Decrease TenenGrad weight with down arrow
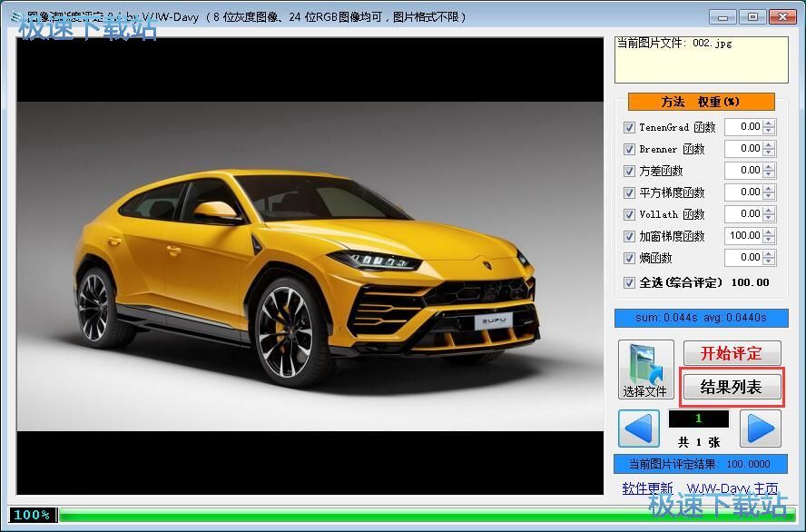 tap(769, 131)
